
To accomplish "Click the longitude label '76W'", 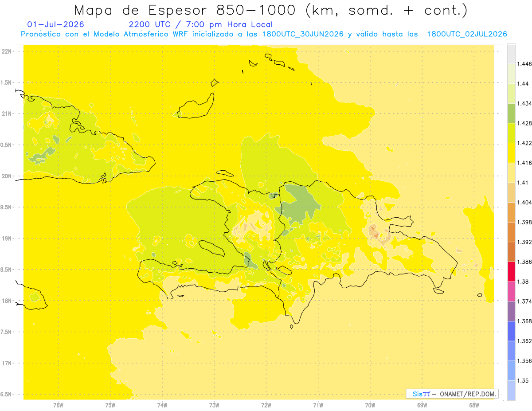I will 58,405.
